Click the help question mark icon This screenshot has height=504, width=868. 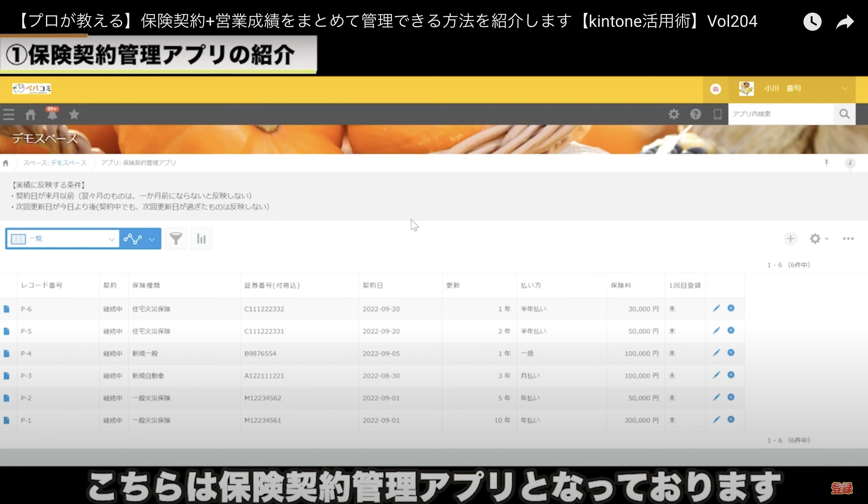695,114
